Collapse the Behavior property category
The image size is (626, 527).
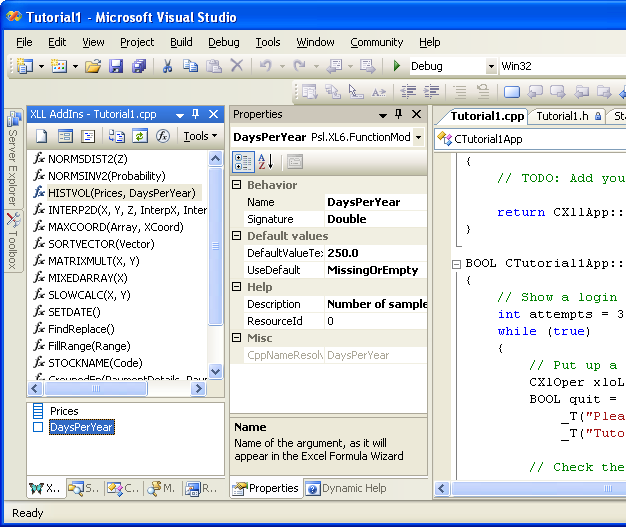(237, 185)
